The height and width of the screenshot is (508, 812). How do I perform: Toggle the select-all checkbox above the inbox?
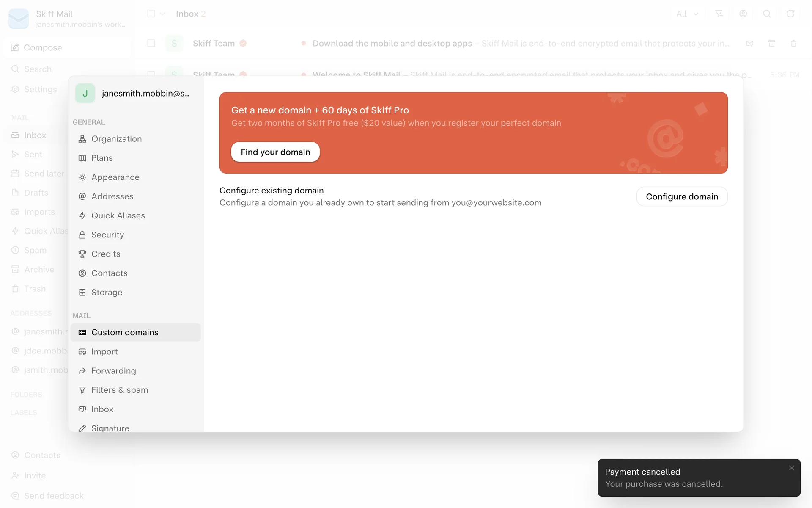(151, 14)
